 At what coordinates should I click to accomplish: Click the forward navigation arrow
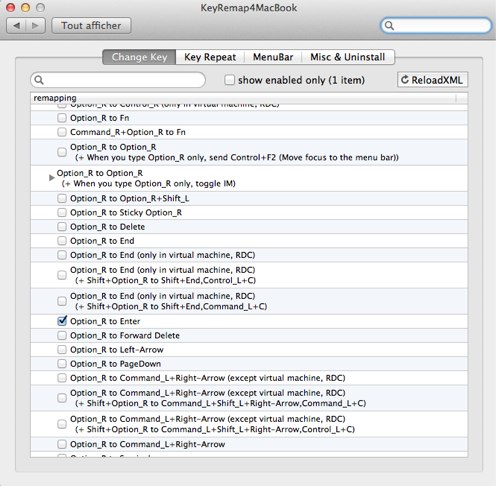pyautogui.click(x=35, y=26)
